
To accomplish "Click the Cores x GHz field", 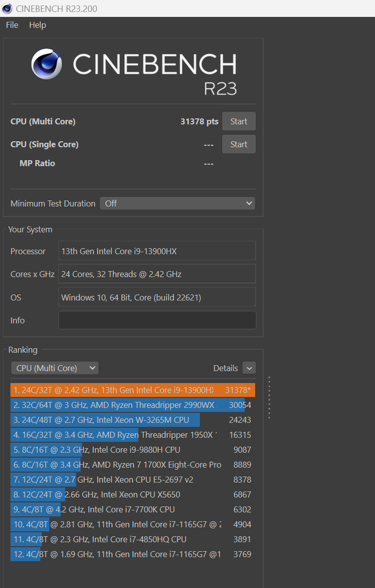I will [x=157, y=274].
